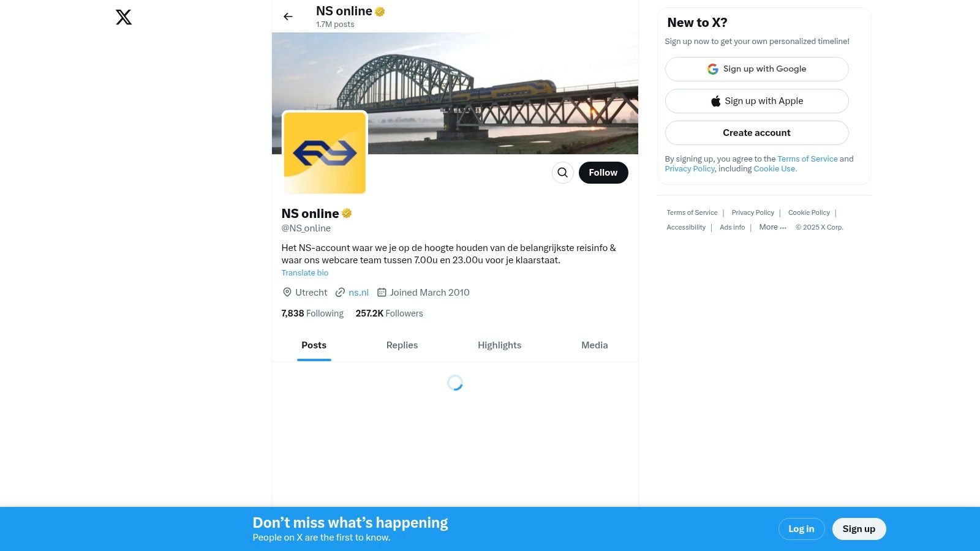The width and height of the screenshot is (980, 551).
Task: View the 257.2K Followers list
Action: click(389, 313)
